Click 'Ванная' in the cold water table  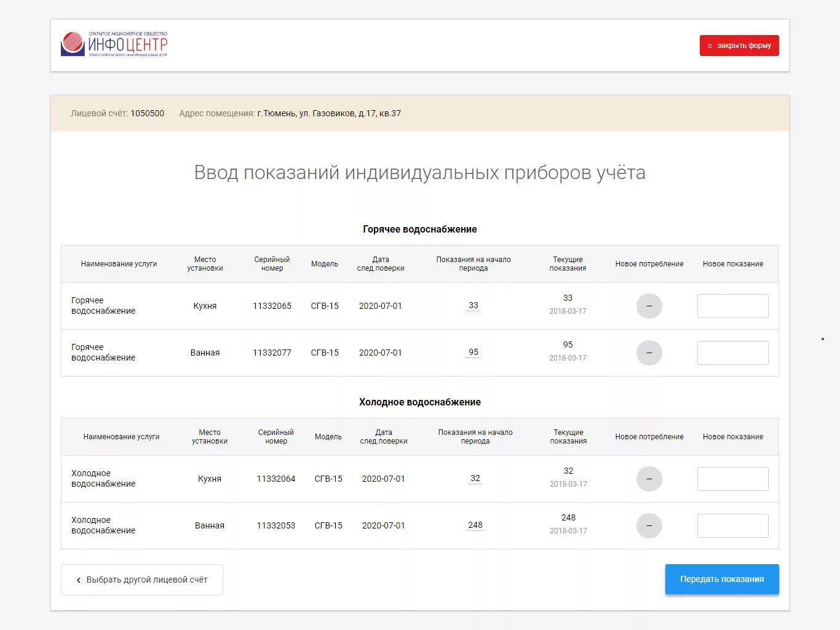click(x=210, y=525)
